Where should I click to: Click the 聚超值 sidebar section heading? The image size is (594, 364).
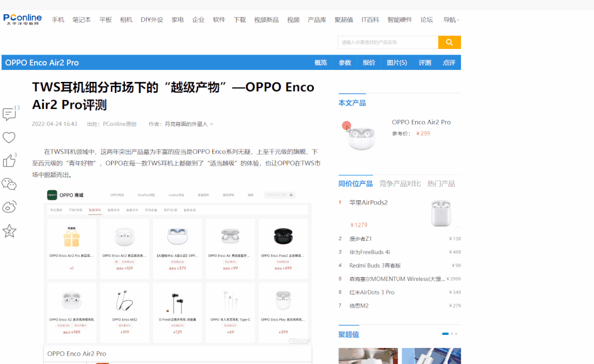coord(349,334)
